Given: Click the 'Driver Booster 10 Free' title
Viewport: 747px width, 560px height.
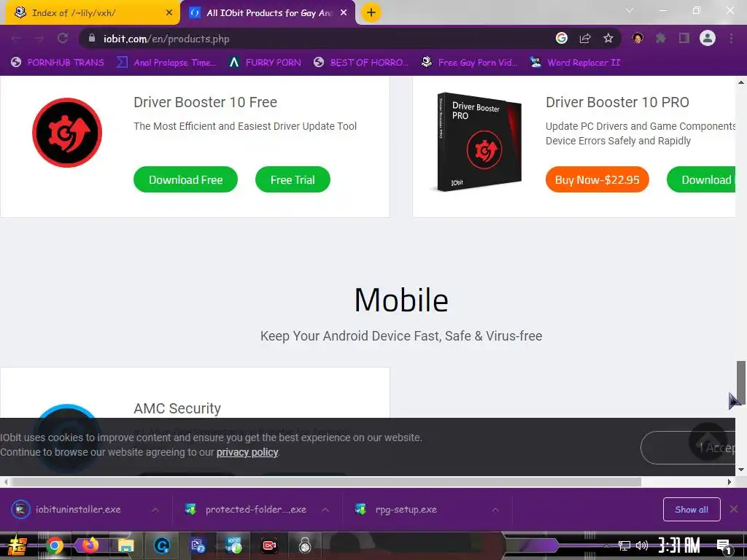Looking at the screenshot, I should 205,102.
